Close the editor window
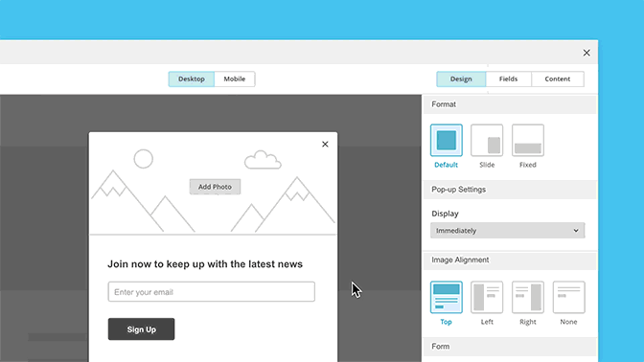 pyautogui.click(x=586, y=53)
